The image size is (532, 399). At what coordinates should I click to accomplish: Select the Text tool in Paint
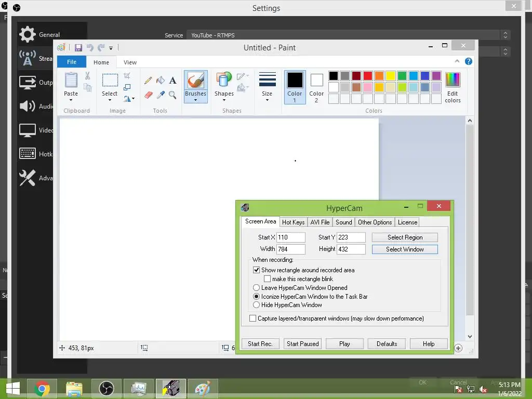(172, 81)
